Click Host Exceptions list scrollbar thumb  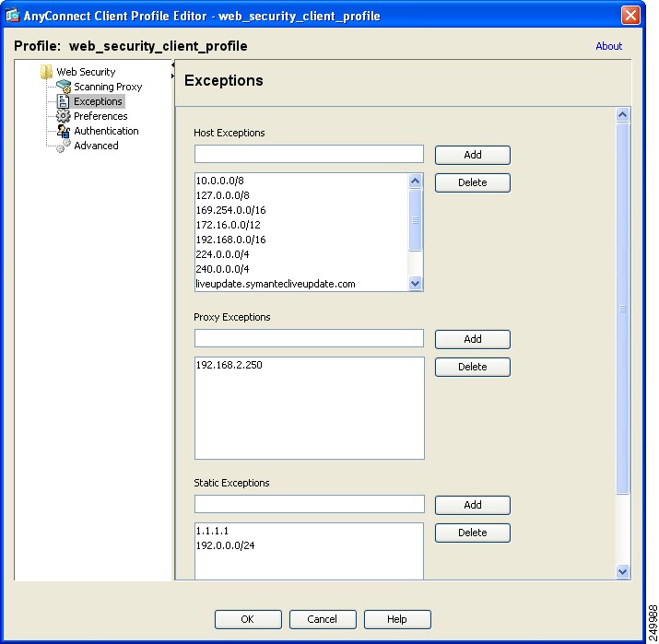coord(416,219)
